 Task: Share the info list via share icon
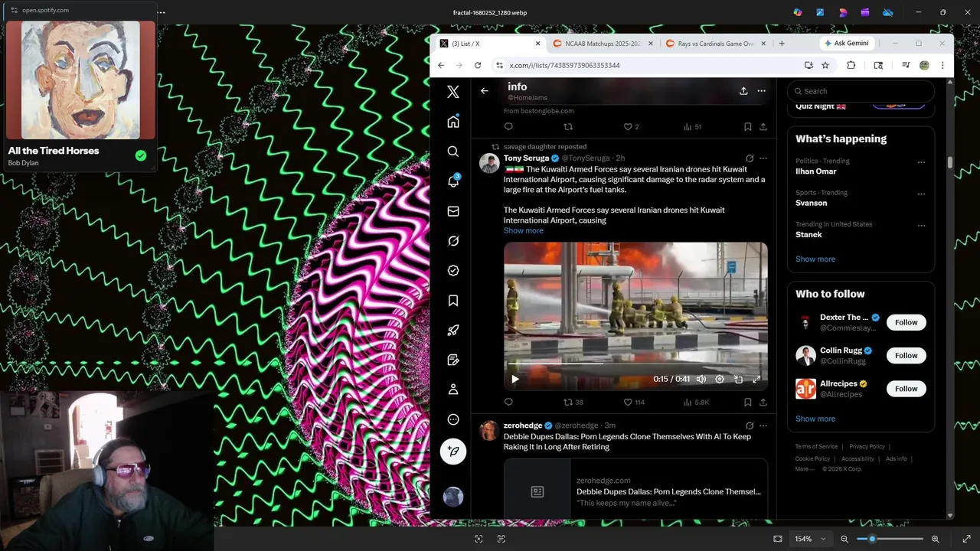pyautogui.click(x=743, y=90)
